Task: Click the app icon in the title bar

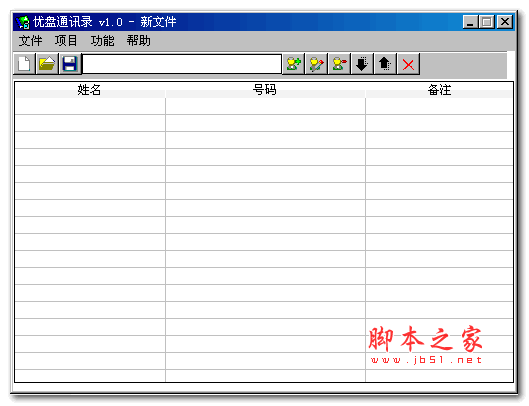Action: coord(24,22)
